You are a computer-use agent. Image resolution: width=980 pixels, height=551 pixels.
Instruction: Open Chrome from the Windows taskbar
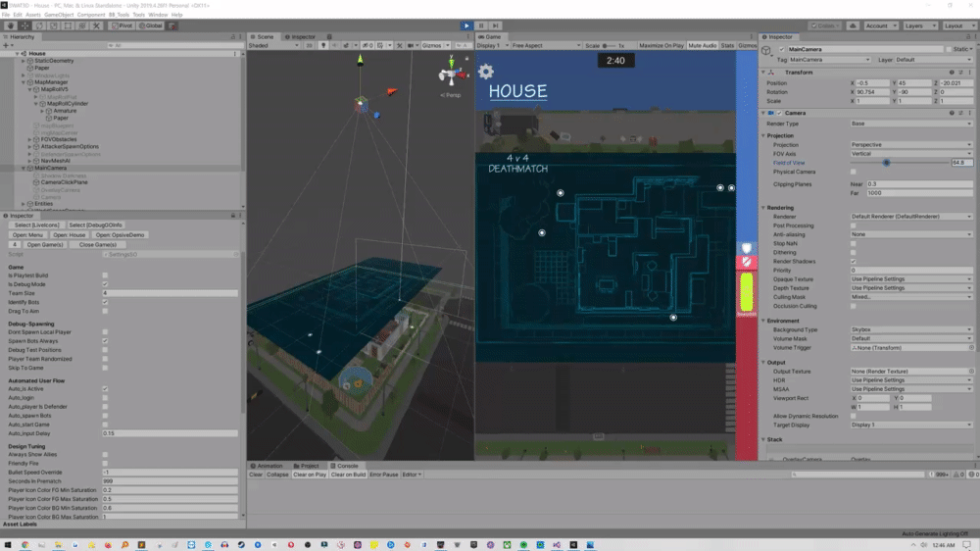click(x=25, y=545)
